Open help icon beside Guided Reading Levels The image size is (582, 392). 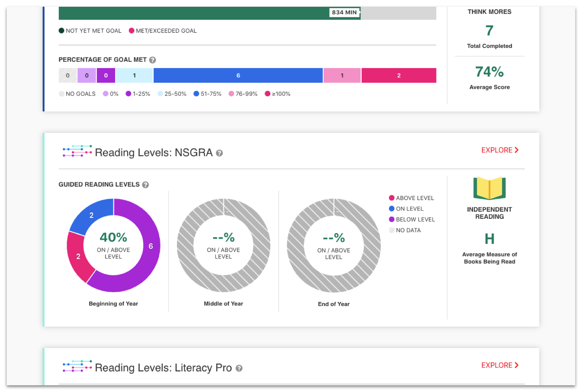click(x=145, y=185)
